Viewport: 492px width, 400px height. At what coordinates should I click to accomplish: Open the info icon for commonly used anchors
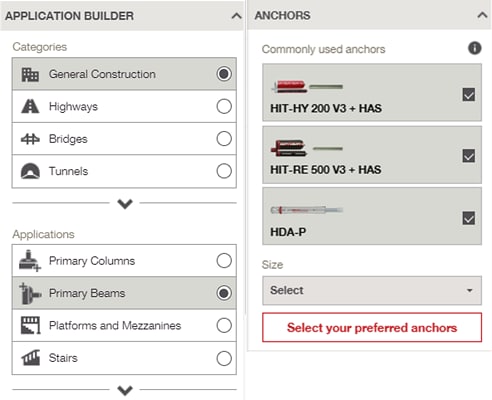(x=474, y=48)
